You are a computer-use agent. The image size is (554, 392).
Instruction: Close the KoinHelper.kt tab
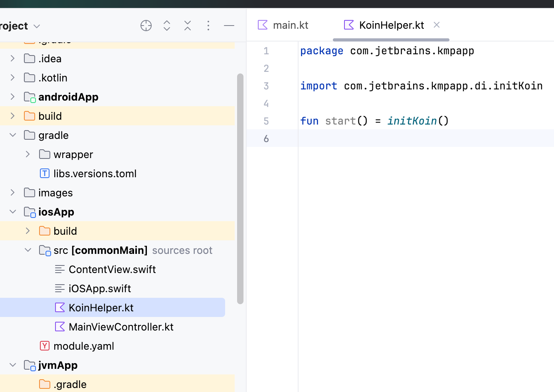pyautogui.click(x=437, y=25)
